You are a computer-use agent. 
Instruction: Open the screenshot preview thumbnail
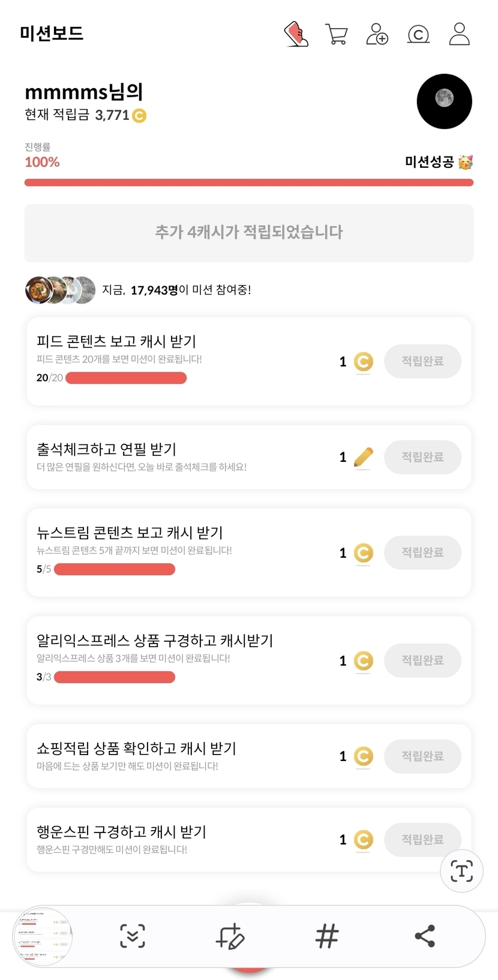[42, 936]
